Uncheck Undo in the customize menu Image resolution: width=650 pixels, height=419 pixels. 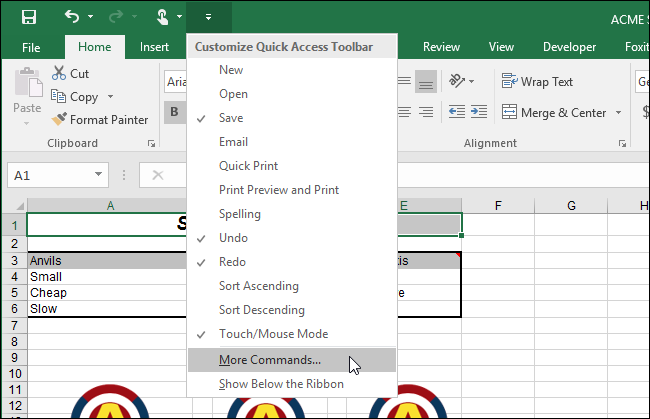[292, 238]
